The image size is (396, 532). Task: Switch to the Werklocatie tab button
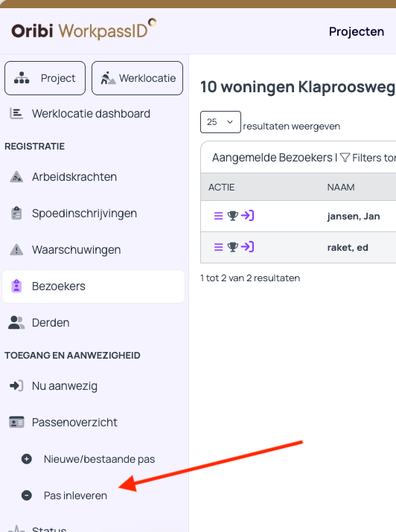(137, 78)
